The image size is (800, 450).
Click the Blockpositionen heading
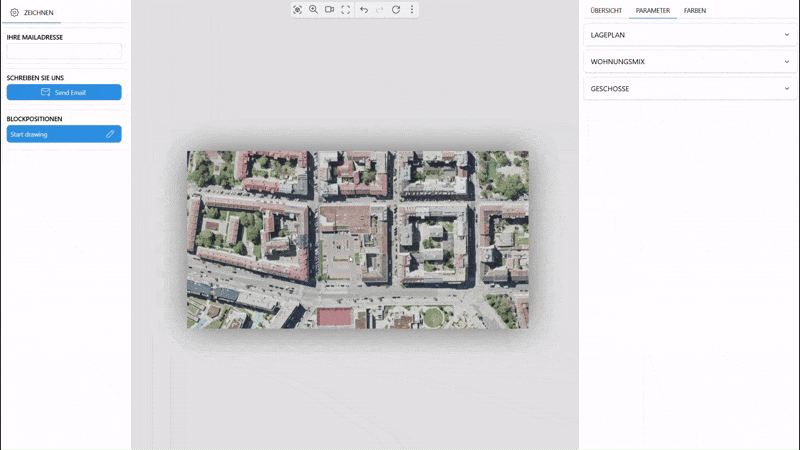click(34, 119)
